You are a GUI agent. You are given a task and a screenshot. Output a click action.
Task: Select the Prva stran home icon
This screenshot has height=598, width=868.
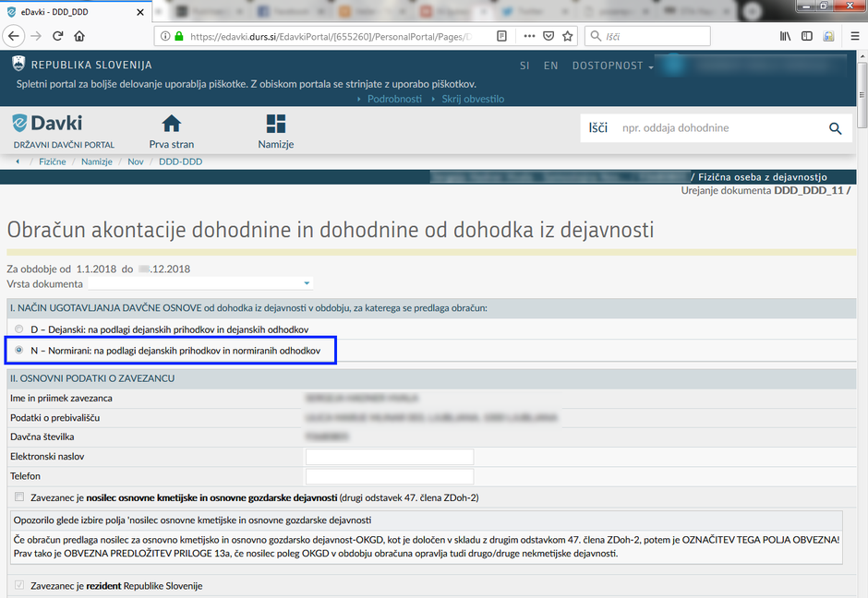click(x=171, y=123)
